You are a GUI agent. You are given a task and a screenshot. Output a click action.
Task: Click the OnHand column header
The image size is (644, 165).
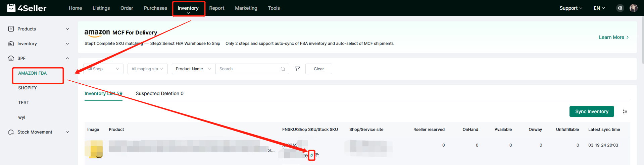click(x=470, y=130)
